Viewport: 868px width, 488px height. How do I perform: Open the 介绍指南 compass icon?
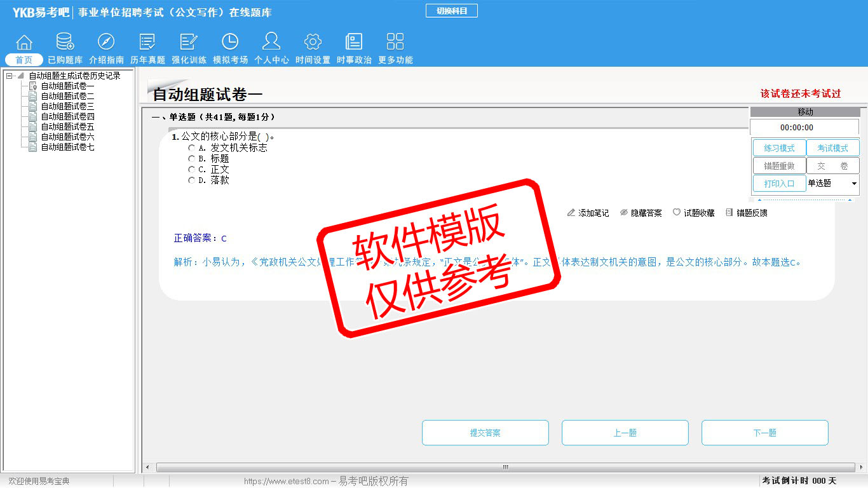point(106,43)
